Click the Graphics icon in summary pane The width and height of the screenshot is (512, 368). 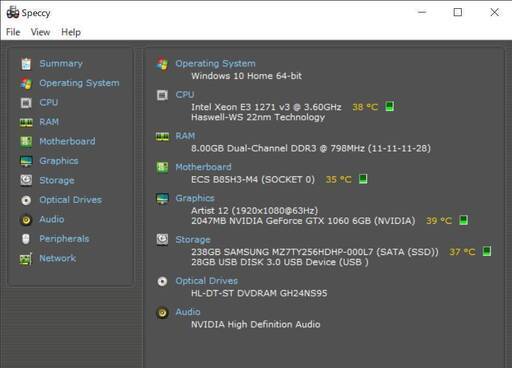click(x=162, y=199)
